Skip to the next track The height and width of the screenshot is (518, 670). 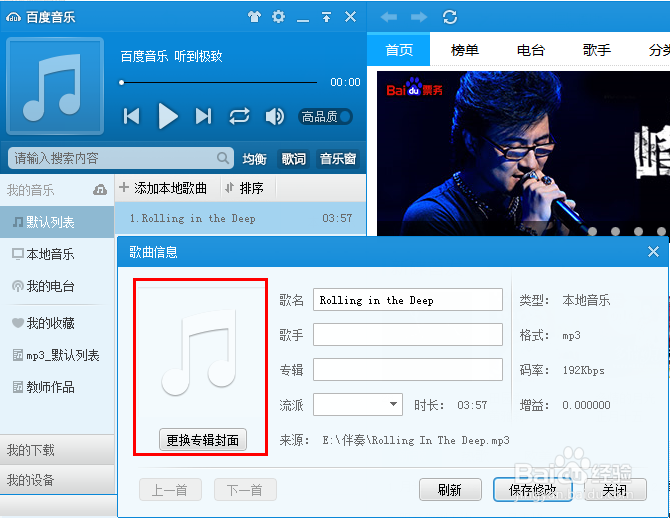(203, 116)
